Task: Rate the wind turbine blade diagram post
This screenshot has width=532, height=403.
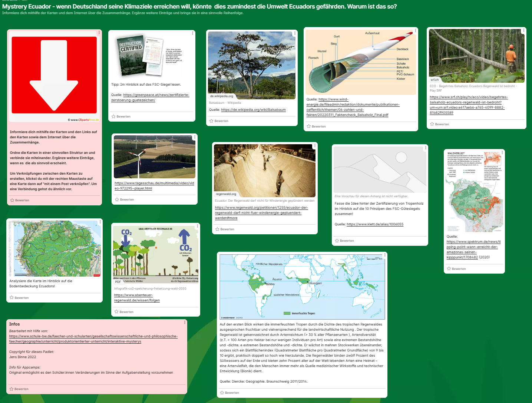Action: (x=309, y=126)
